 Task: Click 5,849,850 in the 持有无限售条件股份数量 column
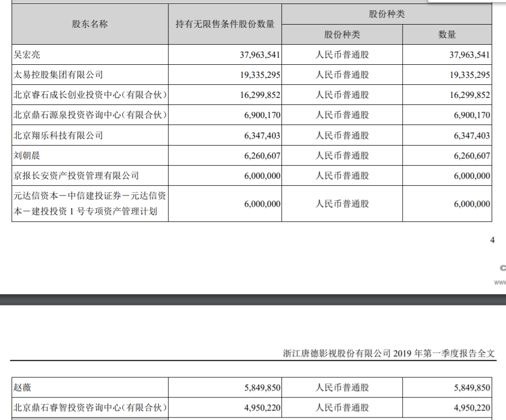[x=262, y=387]
